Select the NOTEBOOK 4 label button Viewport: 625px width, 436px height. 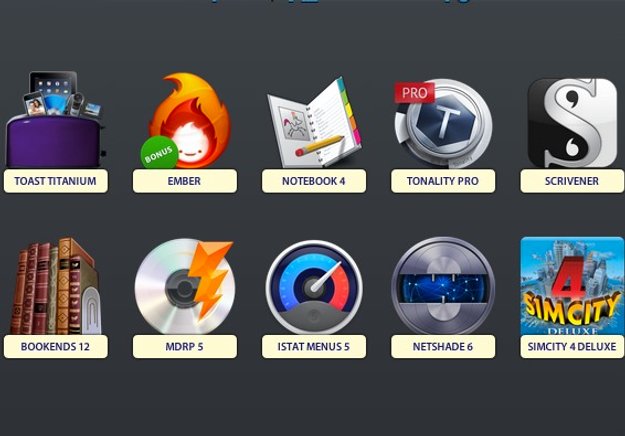[314, 181]
